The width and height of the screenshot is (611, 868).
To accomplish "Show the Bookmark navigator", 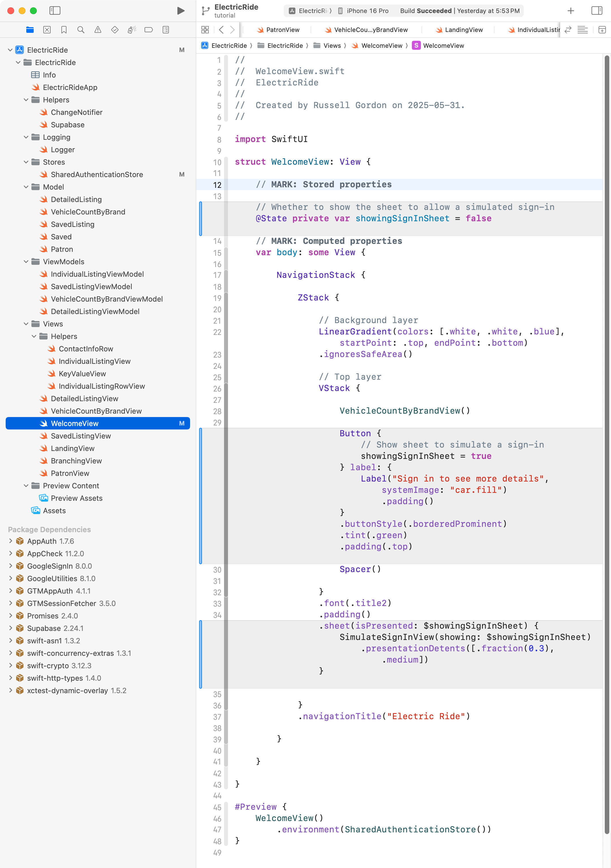I will (64, 30).
